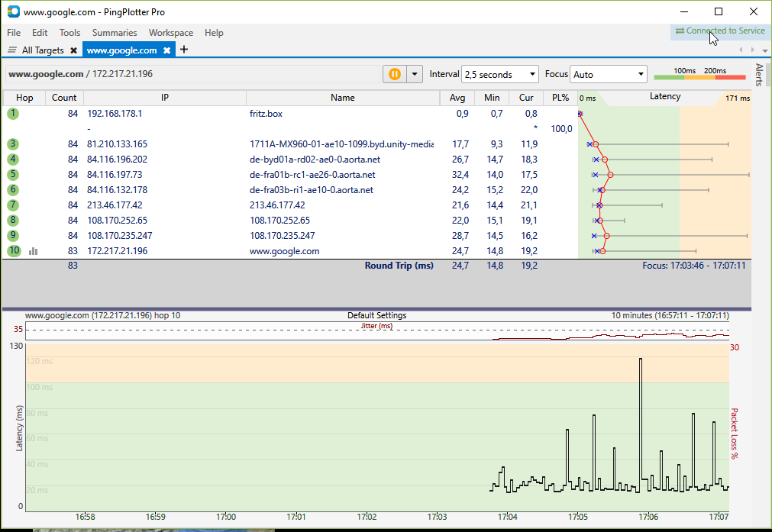The width and height of the screenshot is (772, 532).
Task: Toggle the timeline graph icon on hop 10
Action: (33, 251)
